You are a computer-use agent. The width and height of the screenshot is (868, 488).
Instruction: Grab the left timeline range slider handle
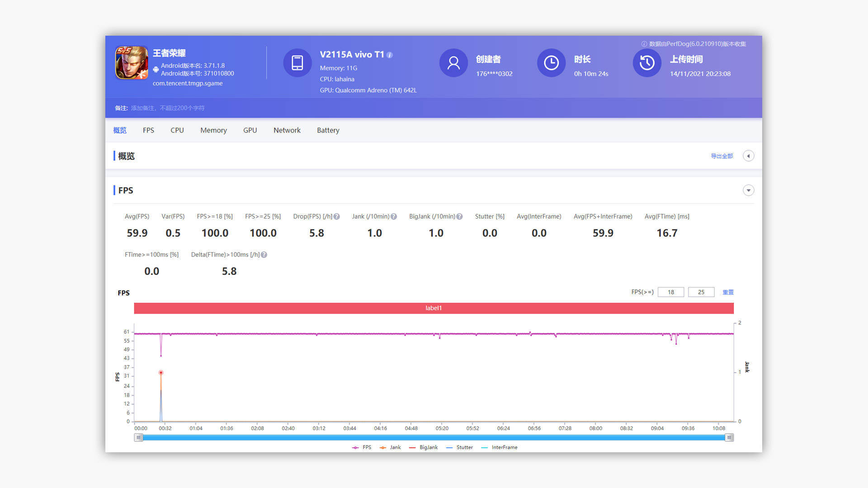(139, 437)
